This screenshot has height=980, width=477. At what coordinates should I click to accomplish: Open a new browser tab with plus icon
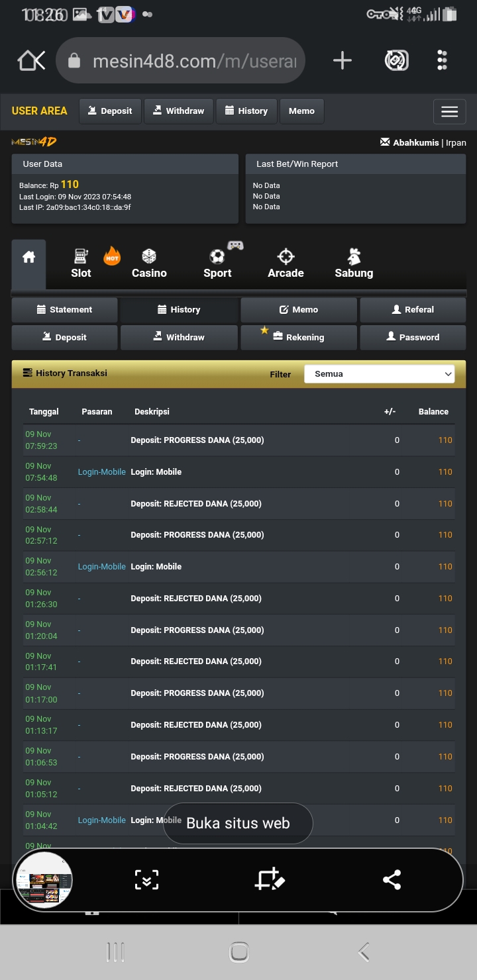coord(342,61)
